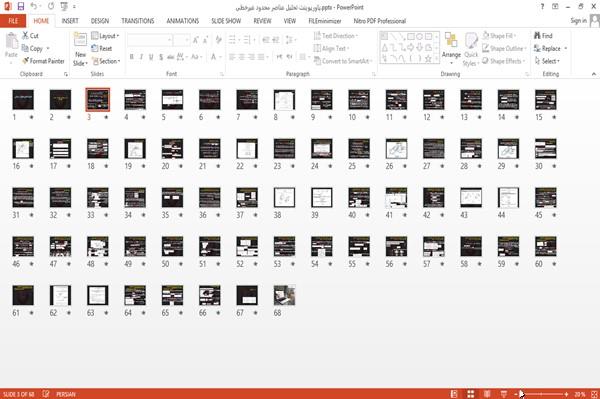The image size is (600, 399).
Task: Open Quick Styles gallery
Action: coord(470,50)
